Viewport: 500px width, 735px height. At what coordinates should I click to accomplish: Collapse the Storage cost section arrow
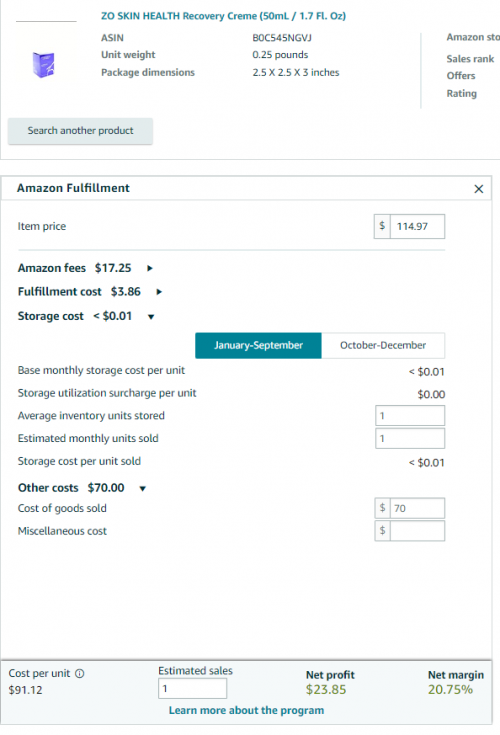pyautogui.click(x=151, y=317)
